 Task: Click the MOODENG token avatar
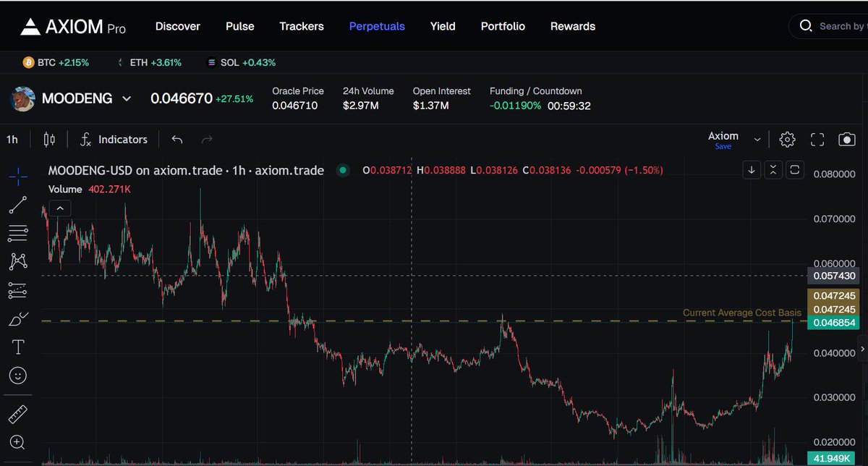(x=23, y=98)
